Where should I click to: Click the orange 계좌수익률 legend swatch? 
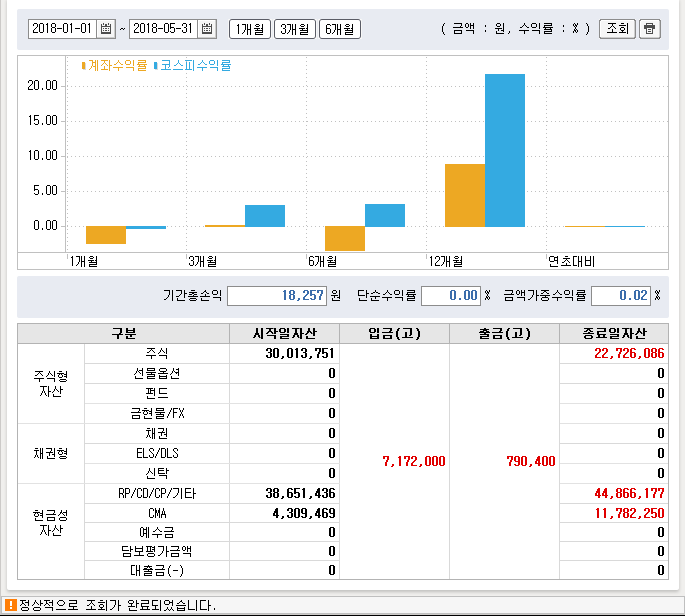(84, 66)
